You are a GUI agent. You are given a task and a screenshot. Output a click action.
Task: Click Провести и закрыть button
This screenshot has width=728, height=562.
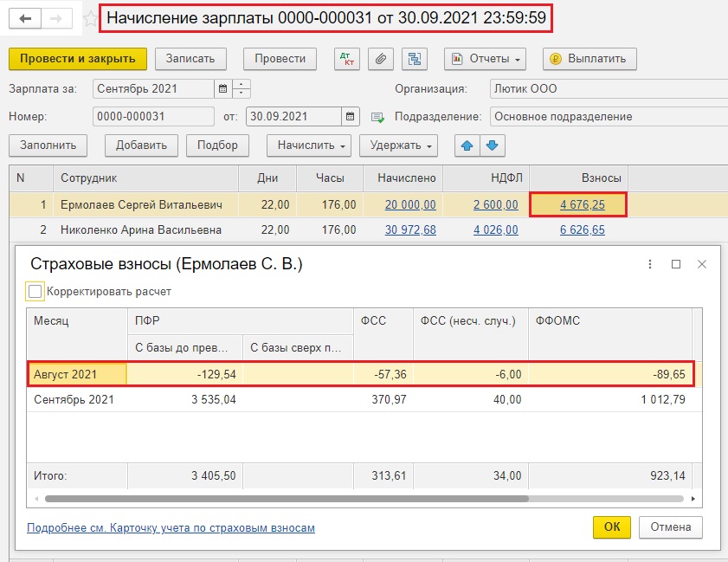pos(78,59)
